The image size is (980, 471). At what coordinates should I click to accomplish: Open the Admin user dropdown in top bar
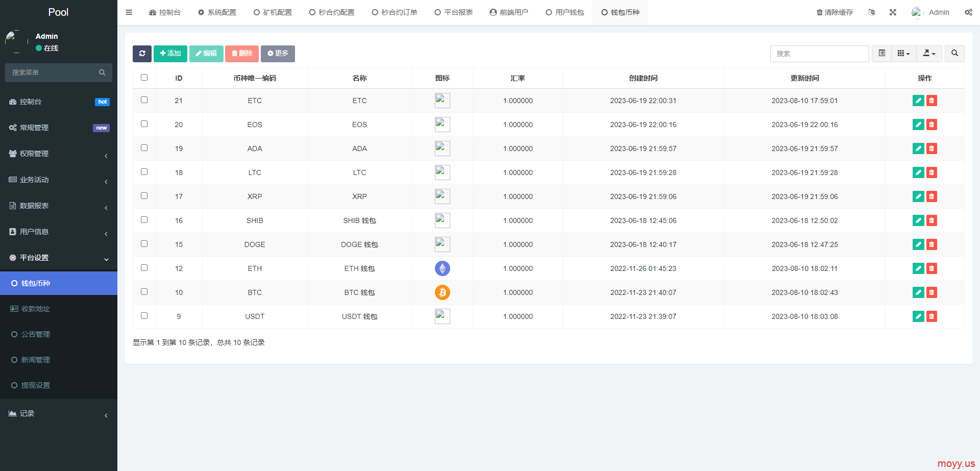(x=930, y=12)
